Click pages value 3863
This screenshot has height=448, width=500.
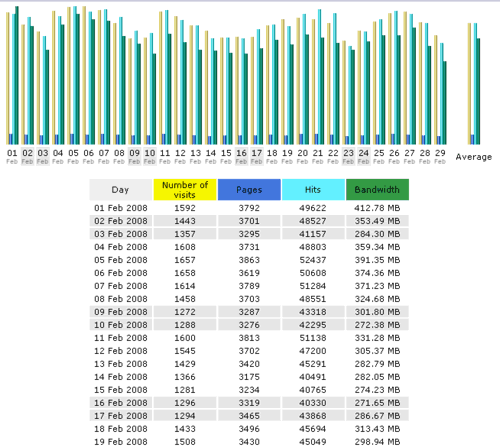249,260
